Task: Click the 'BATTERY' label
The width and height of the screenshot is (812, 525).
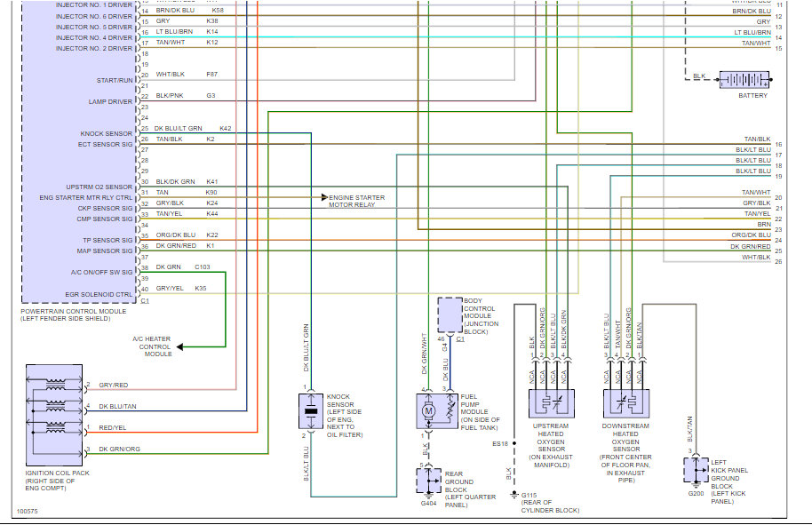Action: tap(753, 96)
